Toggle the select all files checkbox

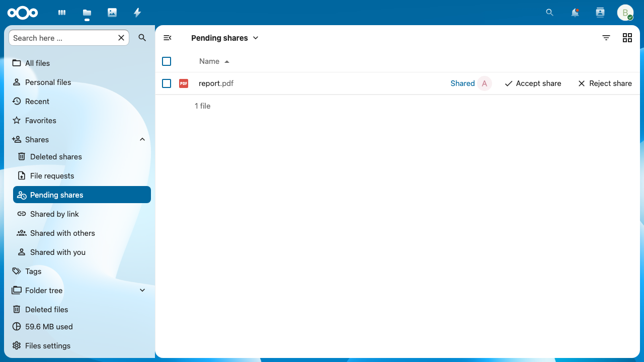pos(167,61)
